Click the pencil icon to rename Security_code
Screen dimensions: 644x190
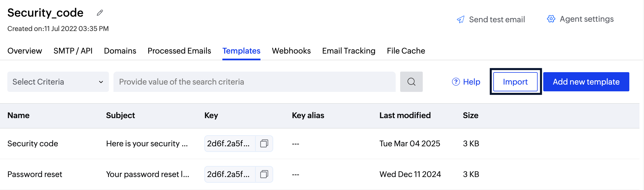[99, 13]
